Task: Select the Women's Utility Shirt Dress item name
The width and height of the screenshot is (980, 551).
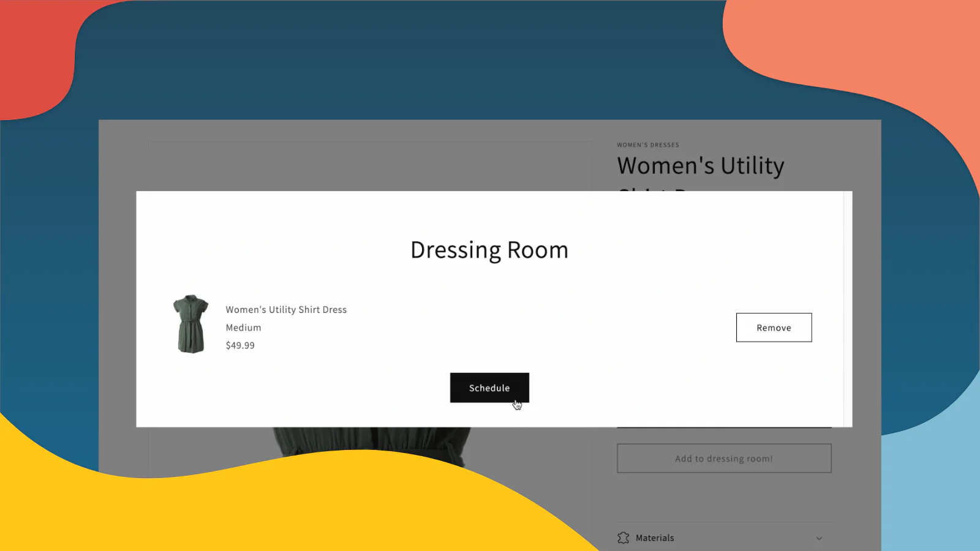Action: 286,310
